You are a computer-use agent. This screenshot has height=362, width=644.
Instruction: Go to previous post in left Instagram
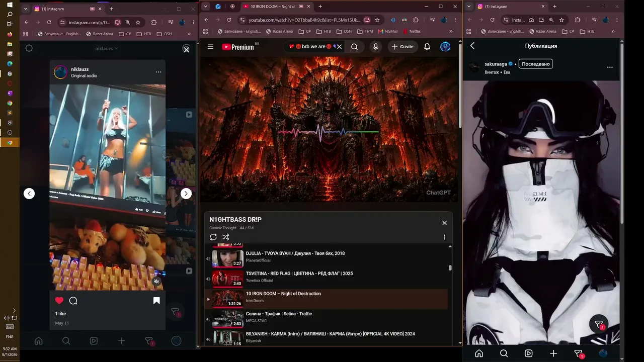(29, 194)
